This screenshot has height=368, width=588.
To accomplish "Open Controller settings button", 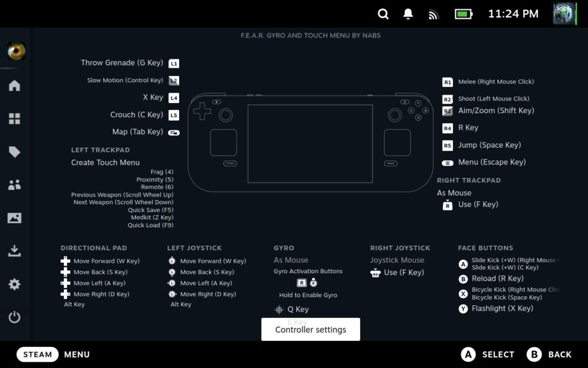I will tap(311, 329).
